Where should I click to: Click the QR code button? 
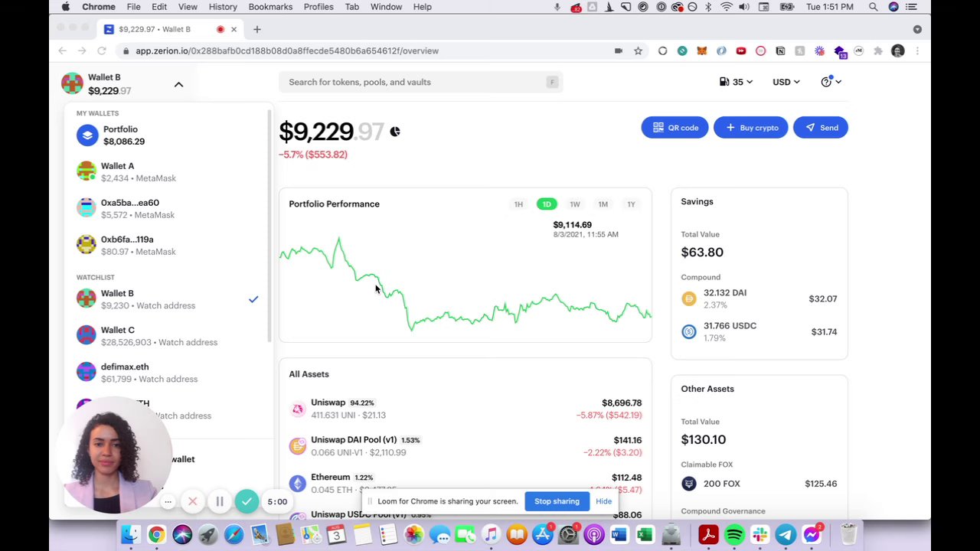[675, 128]
